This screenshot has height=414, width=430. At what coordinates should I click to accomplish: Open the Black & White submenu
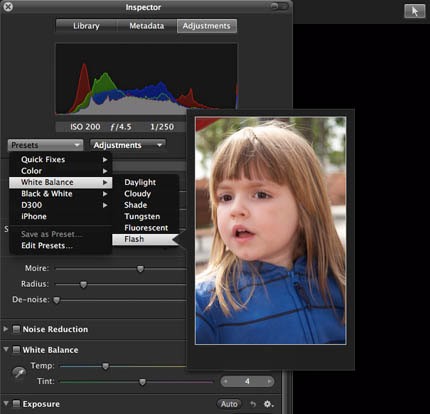60,194
